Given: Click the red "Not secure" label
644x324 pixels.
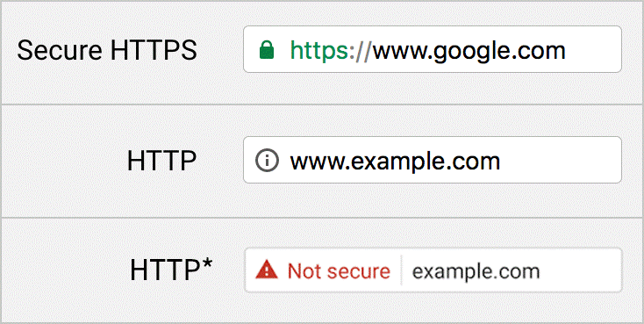Looking at the screenshot, I should (x=339, y=271).
